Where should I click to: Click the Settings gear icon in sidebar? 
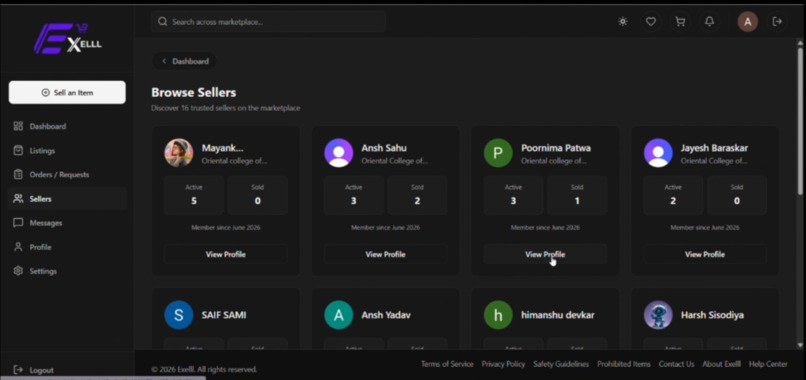(19, 271)
